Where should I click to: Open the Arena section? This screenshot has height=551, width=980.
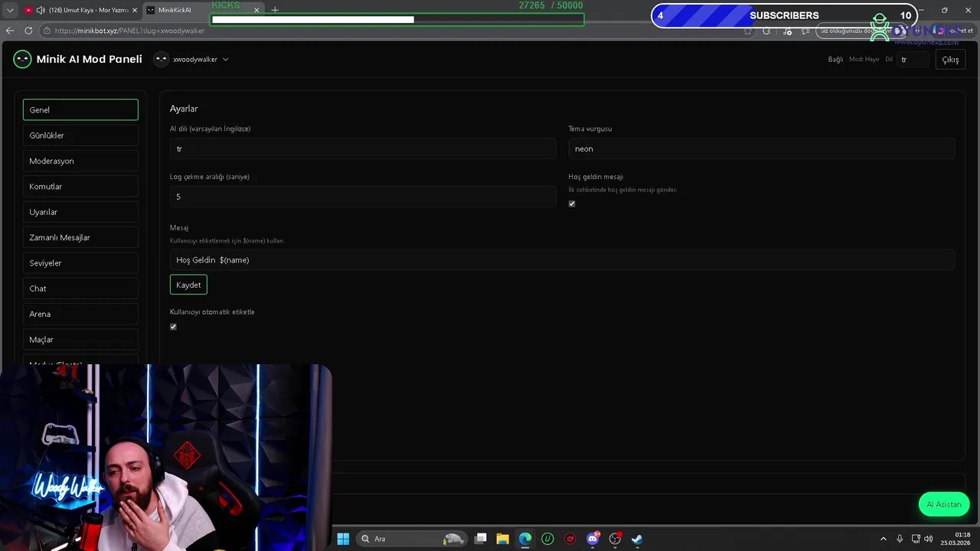(x=80, y=314)
